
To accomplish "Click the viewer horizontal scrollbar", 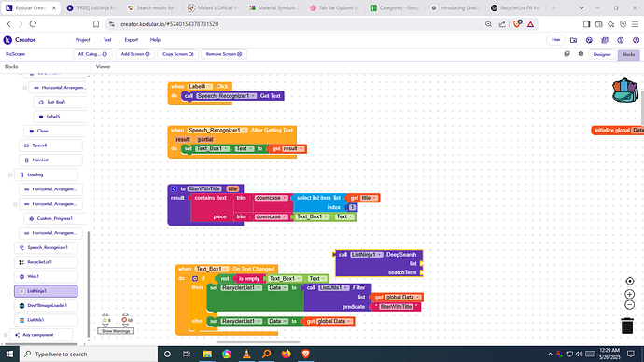I will [x=258, y=341].
